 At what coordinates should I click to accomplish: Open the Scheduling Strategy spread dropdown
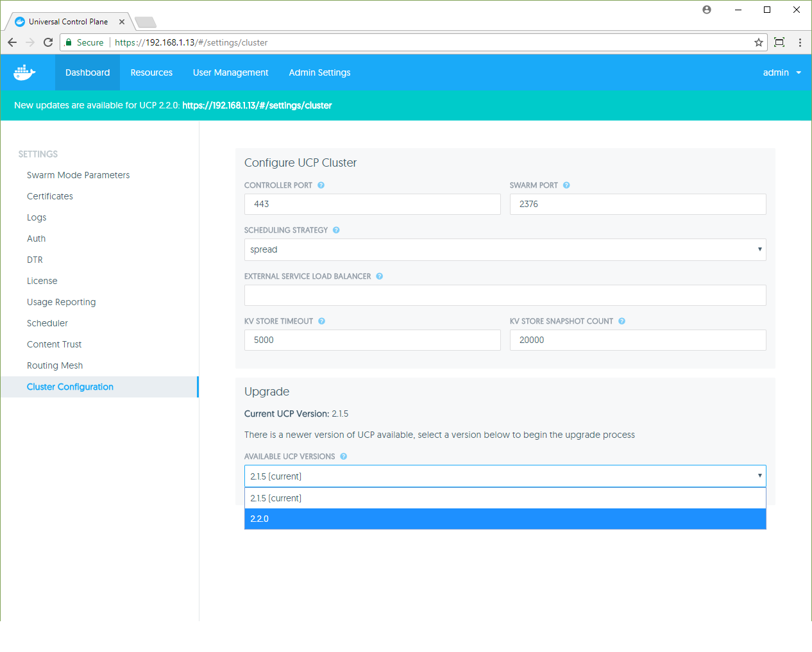505,249
